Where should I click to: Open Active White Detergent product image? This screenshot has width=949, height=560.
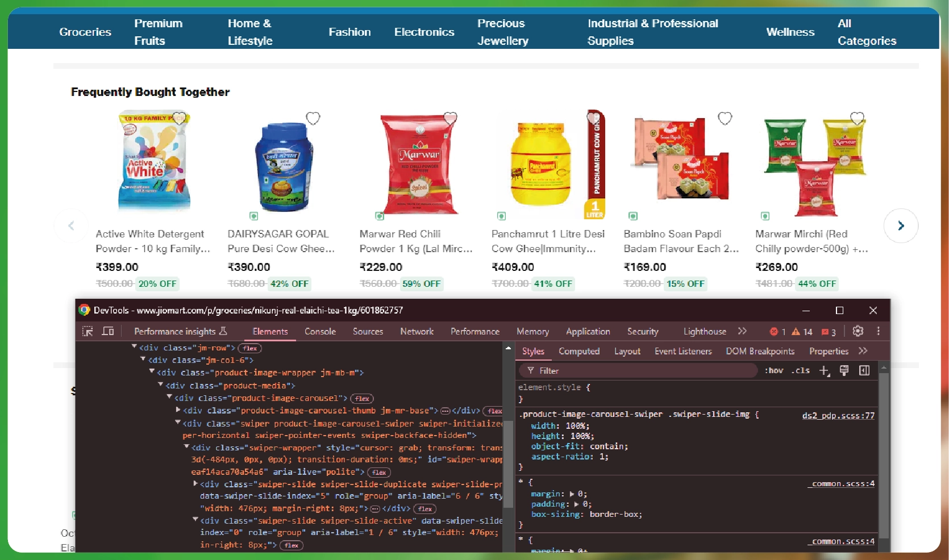click(155, 162)
